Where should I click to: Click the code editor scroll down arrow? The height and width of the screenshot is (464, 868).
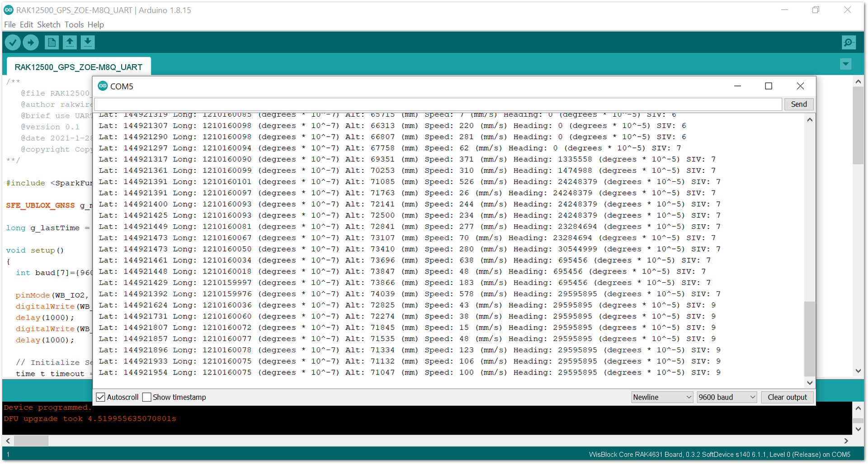(x=858, y=371)
